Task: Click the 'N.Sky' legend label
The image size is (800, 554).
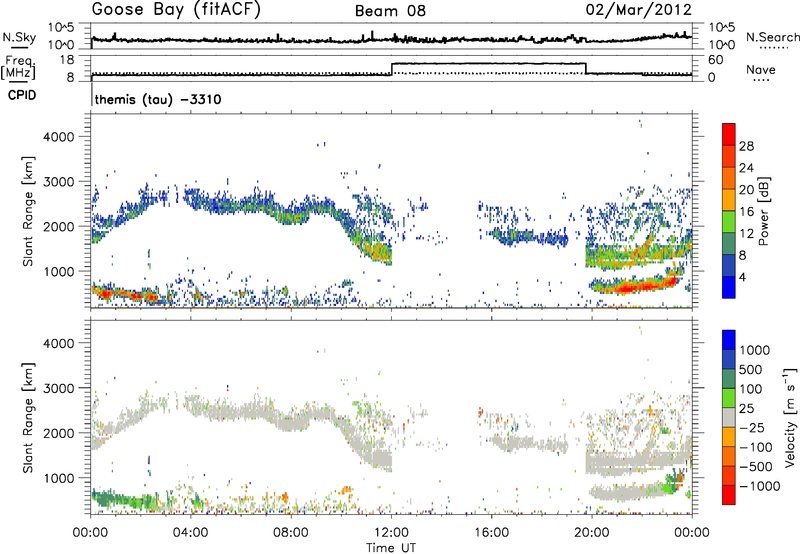Action: pos(19,37)
